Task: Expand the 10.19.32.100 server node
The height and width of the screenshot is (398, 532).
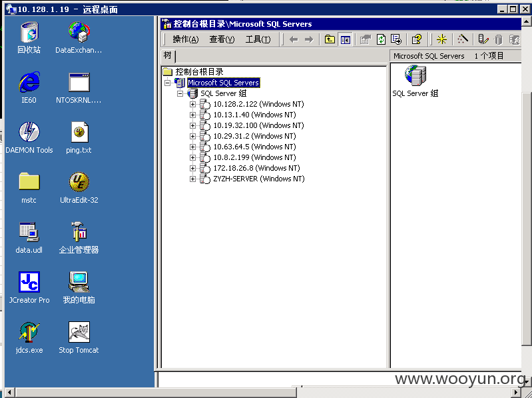Action: point(192,125)
